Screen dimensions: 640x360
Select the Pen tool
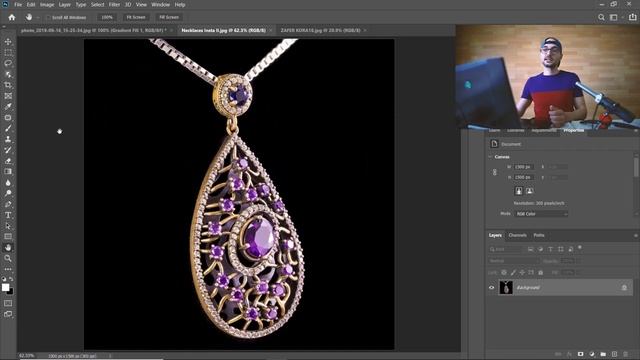[x=8, y=204]
